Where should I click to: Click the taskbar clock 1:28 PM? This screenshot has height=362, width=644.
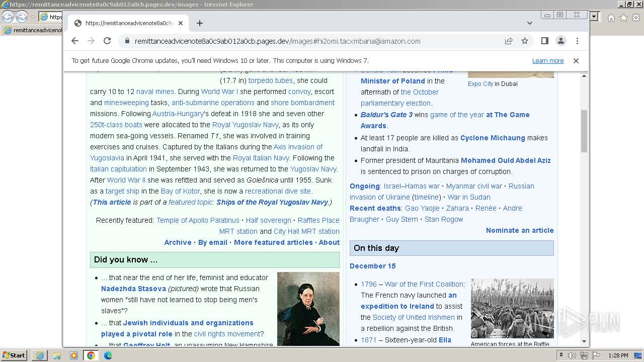(618, 355)
